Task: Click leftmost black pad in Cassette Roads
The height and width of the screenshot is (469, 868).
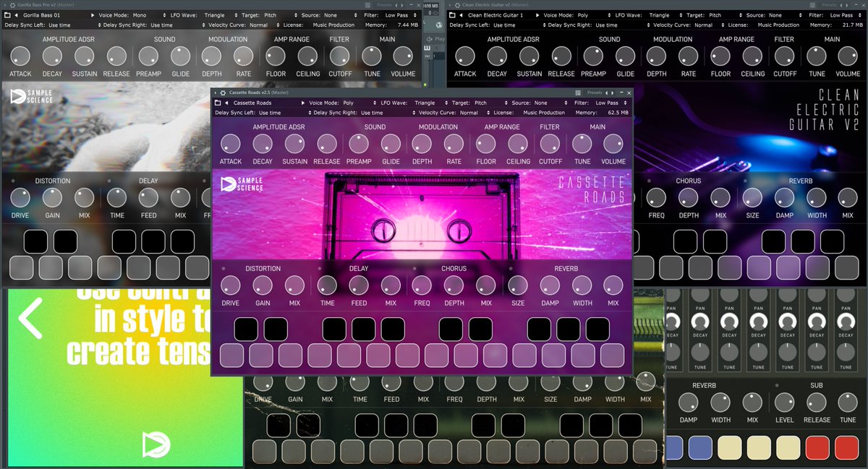Action: 246,330
